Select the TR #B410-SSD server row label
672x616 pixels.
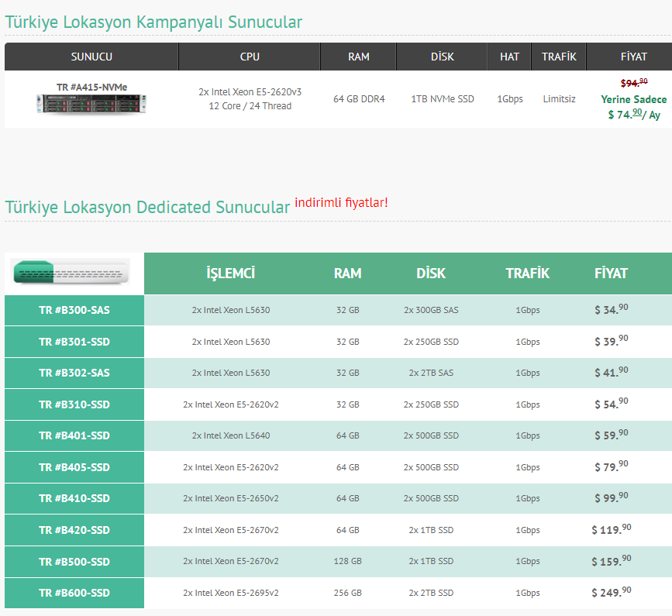[x=74, y=498]
